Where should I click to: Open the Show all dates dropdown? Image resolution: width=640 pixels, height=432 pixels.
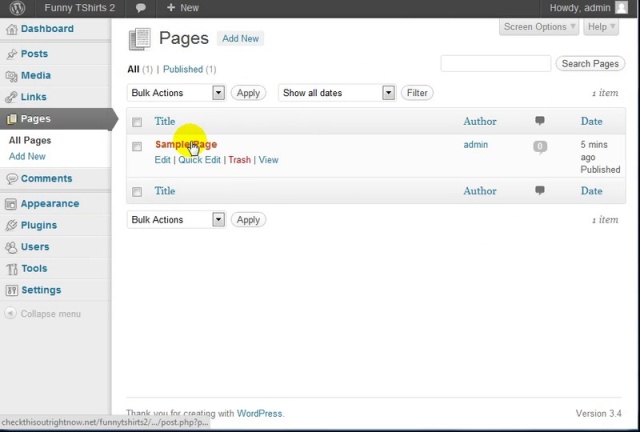tap(337, 93)
